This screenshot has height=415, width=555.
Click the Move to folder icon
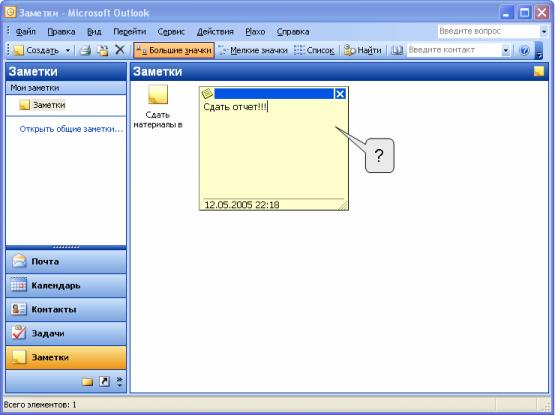point(103,50)
